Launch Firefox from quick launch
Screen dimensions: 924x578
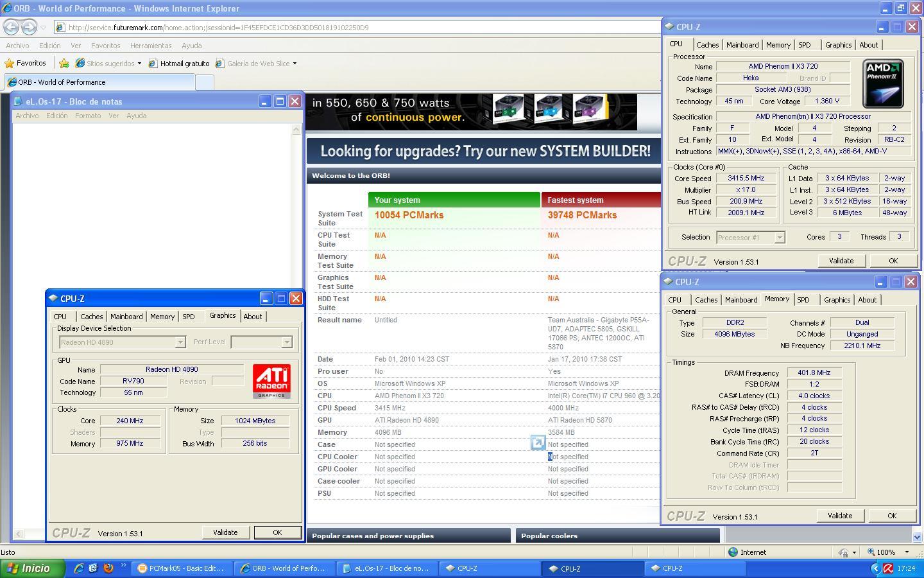coord(108,568)
